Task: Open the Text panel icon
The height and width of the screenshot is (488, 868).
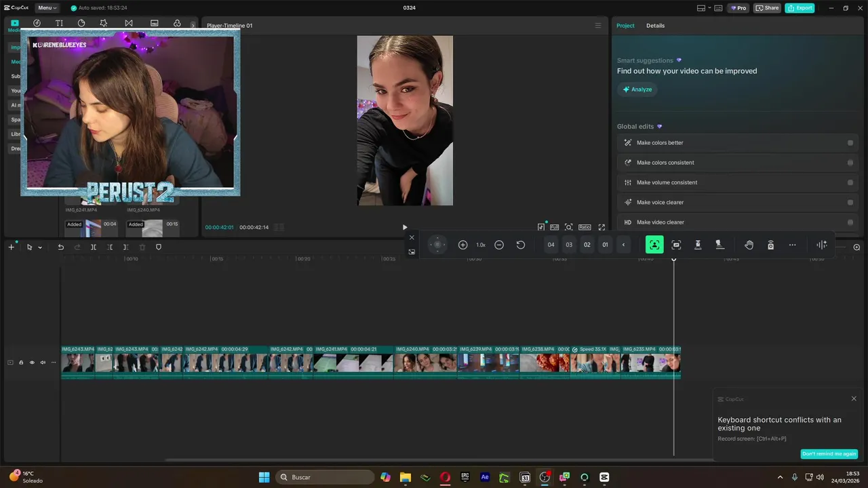Action: [x=59, y=23]
